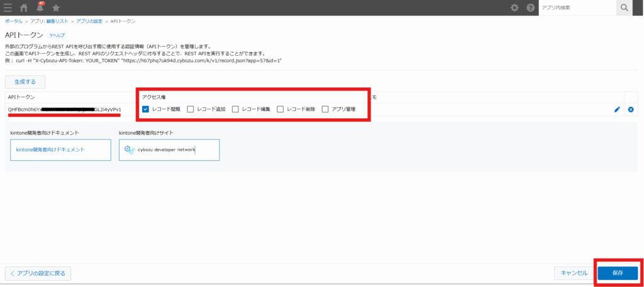Edit the token memo with pencil icon
The width and height of the screenshot is (644, 287).
616,109
